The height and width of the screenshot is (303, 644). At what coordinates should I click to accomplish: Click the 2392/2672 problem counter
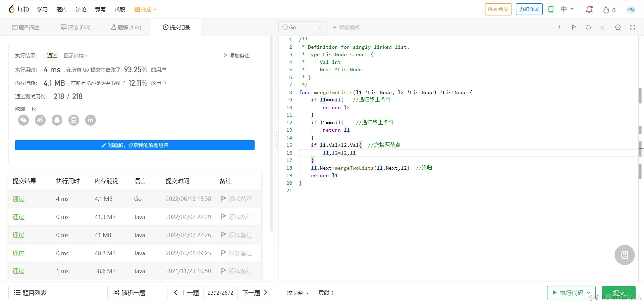(220, 293)
